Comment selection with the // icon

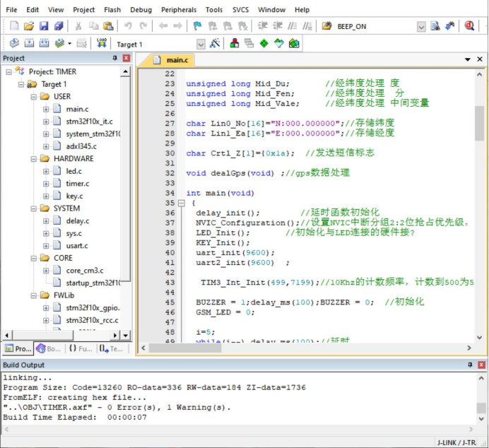(x=293, y=26)
